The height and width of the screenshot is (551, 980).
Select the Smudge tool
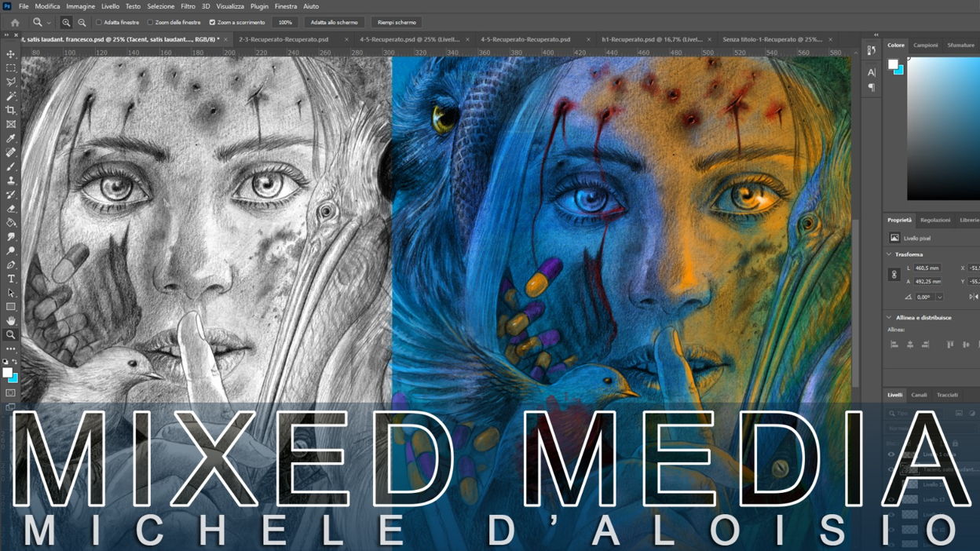(11, 237)
